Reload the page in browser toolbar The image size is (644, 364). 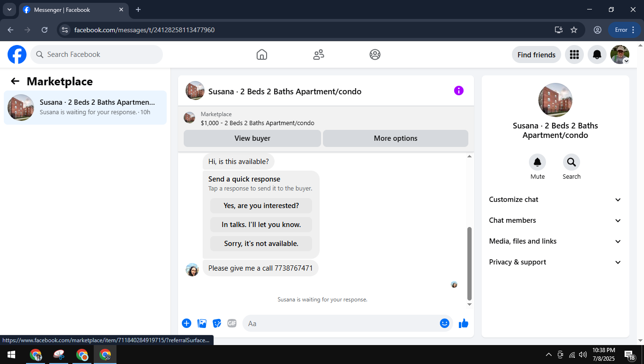(45, 30)
